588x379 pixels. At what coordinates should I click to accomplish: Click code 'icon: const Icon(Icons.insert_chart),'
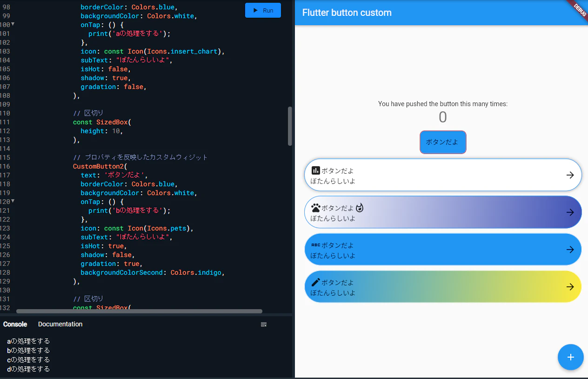(x=153, y=51)
